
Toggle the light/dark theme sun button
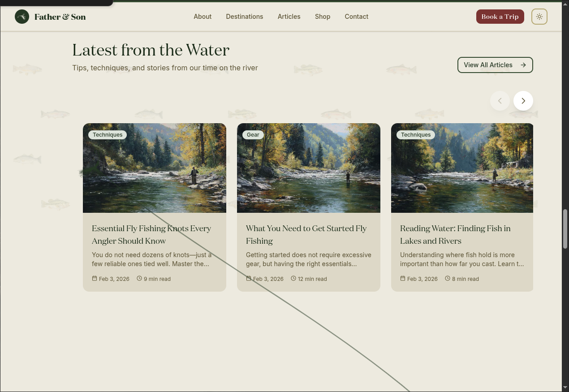coord(539,17)
